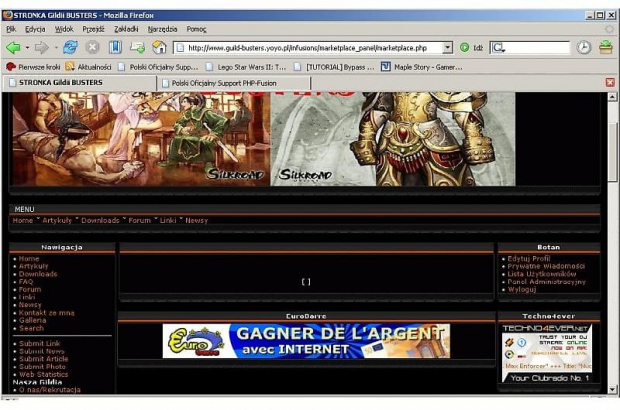Click the Stop loading icon
The height and width of the screenshot is (410, 620).
click(x=92, y=47)
